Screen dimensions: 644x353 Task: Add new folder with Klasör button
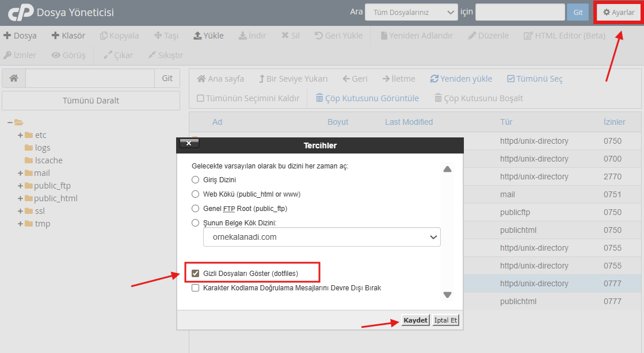coord(68,36)
